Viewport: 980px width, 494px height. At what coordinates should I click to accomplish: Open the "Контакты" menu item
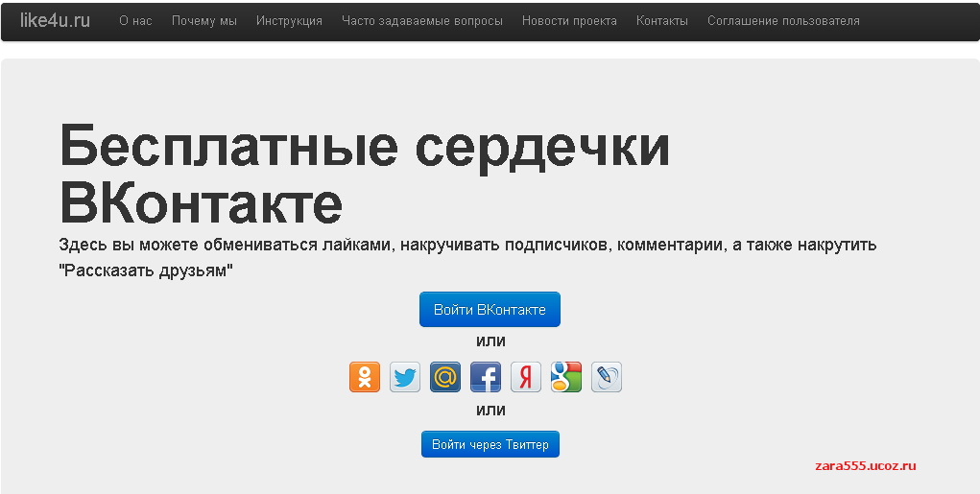pyautogui.click(x=662, y=20)
